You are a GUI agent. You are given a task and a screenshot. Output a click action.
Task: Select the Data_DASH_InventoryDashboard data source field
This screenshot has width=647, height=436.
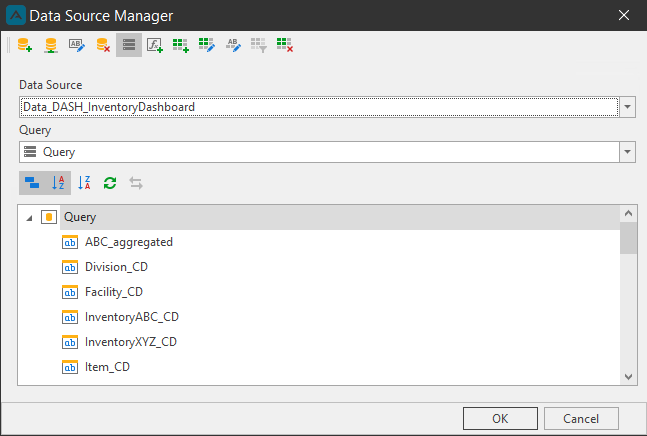click(x=319, y=107)
